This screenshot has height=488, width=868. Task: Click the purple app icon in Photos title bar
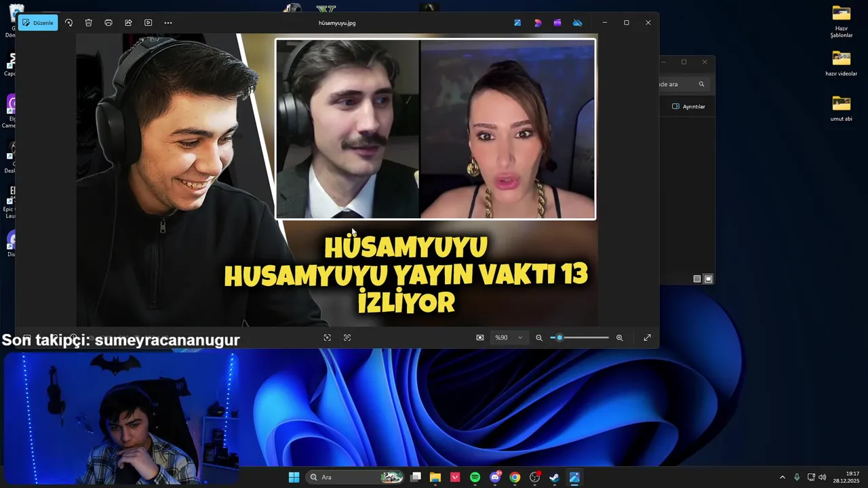pyautogui.click(x=557, y=22)
